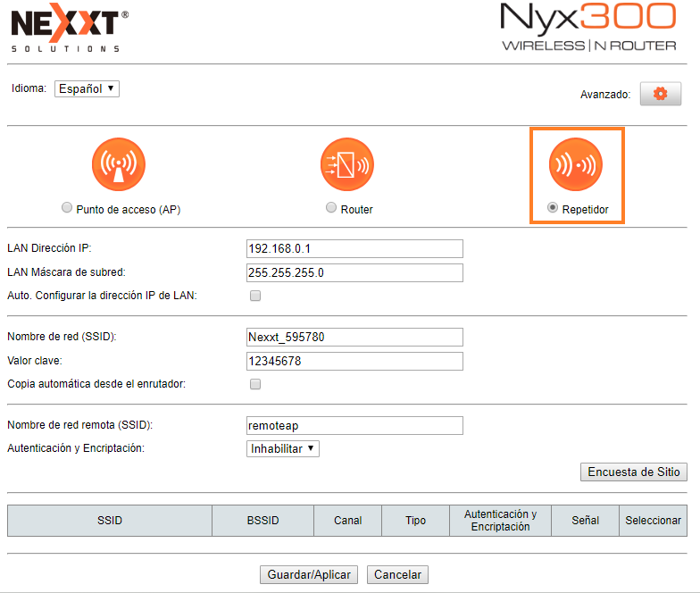Image resolution: width=700 pixels, height=593 pixels.
Task: Tick the Copia automática desde el enrutador checkbox
Action: (x=255, y=384)
